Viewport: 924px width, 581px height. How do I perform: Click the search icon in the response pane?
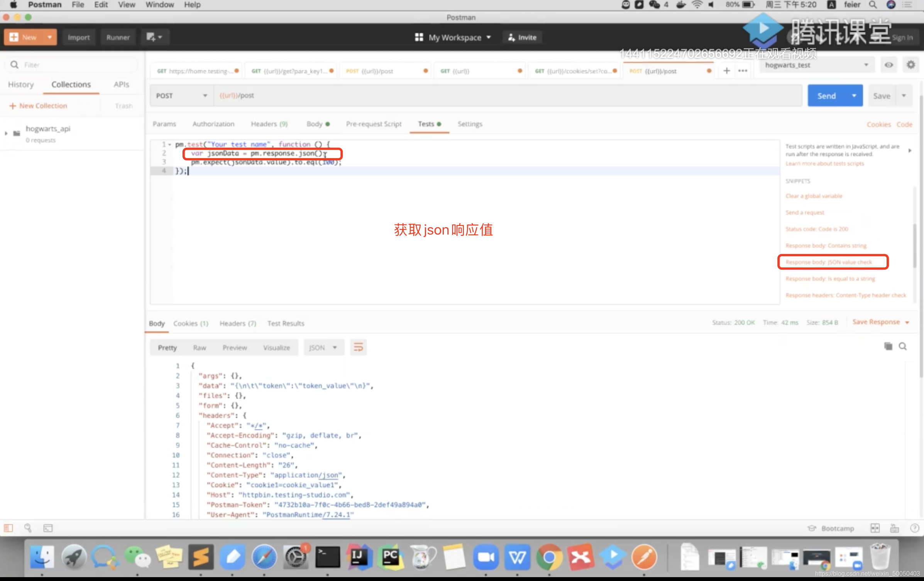click(903, 346)
